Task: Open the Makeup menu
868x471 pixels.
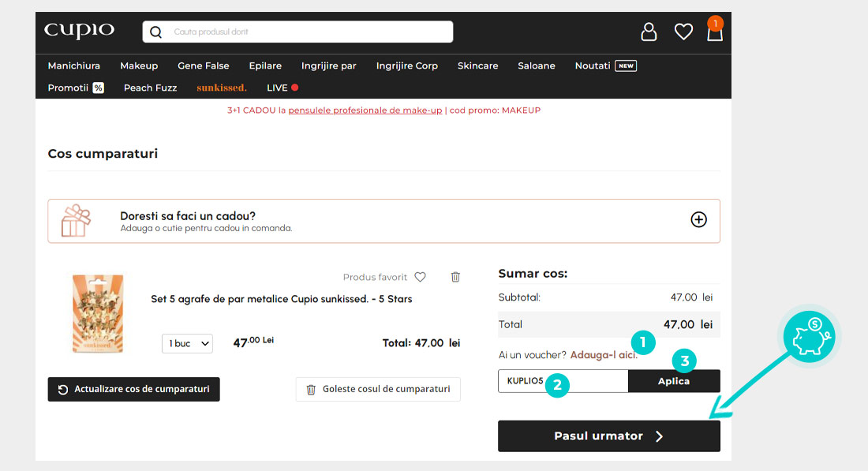Action: click(139, 65)
